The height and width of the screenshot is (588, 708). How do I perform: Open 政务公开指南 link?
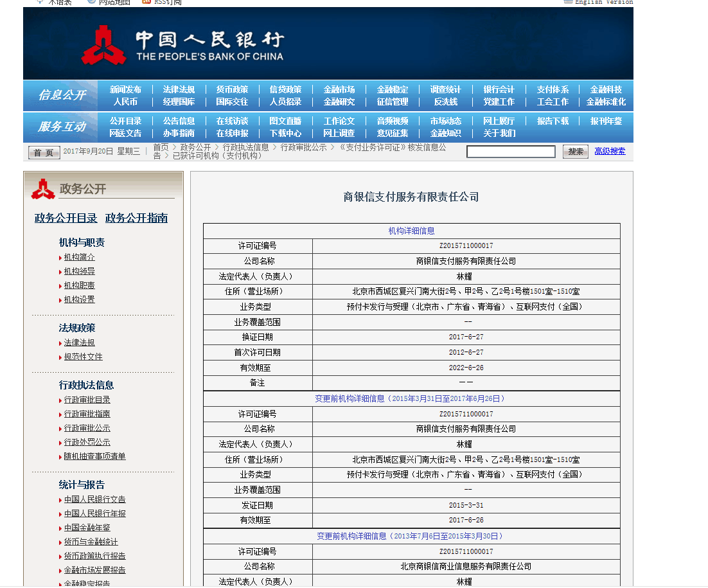click(136, 218)
